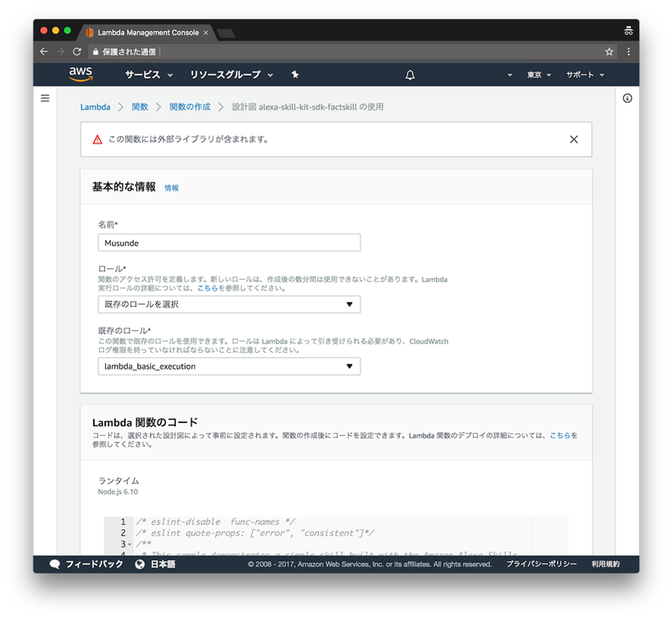Open the 情報 link beside 基本的な情報
The height and width of the screenshot is (620, 672).
tap(171, 188)
